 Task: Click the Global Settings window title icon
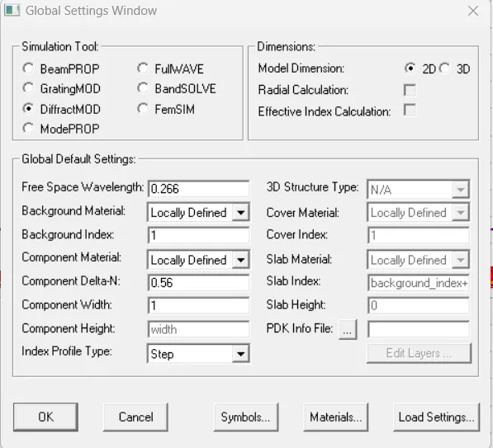point(12,10)
